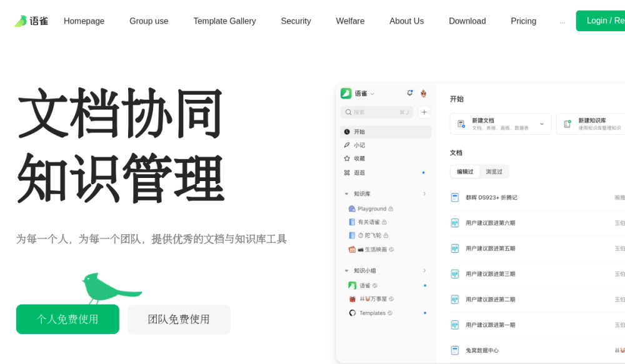Open Template Gallery menu item
Image resolution: width=625 pixels, height=364 pixels.
click(x=224, y=21)
